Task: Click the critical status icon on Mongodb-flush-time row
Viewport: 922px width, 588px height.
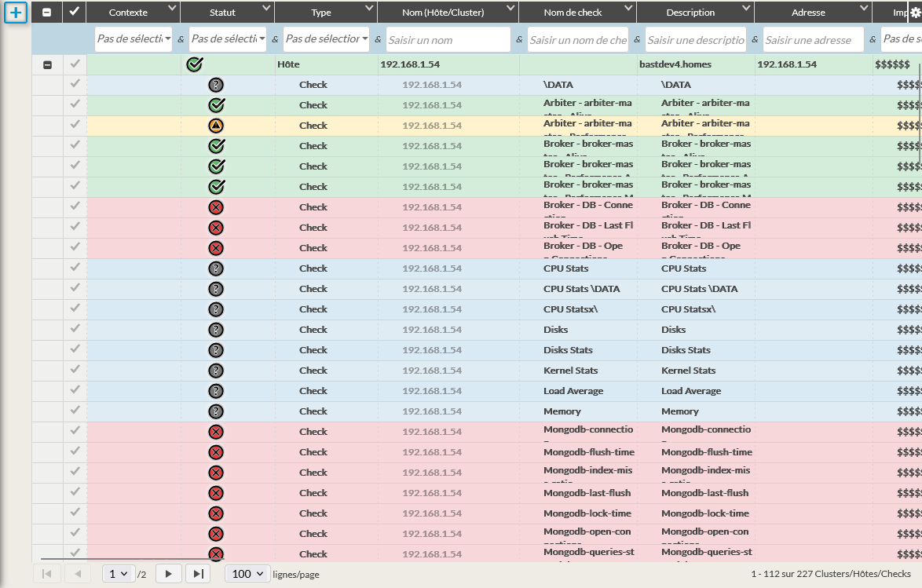Action: (217, 452)
